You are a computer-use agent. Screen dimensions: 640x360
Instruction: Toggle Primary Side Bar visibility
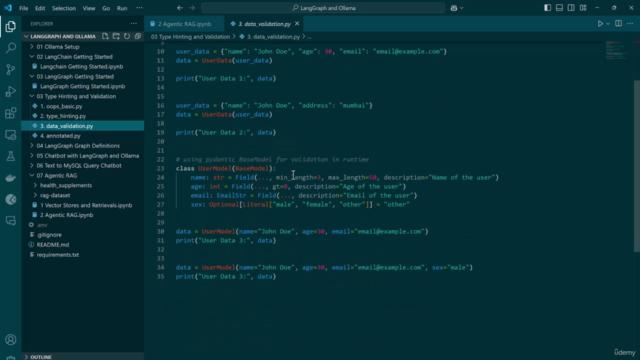(547, 8)
